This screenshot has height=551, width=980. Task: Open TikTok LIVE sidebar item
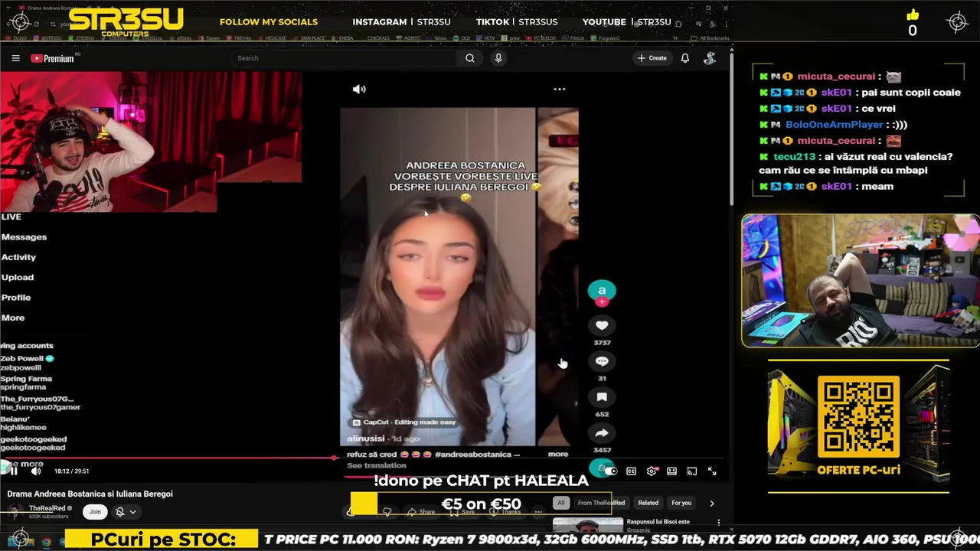11,217
